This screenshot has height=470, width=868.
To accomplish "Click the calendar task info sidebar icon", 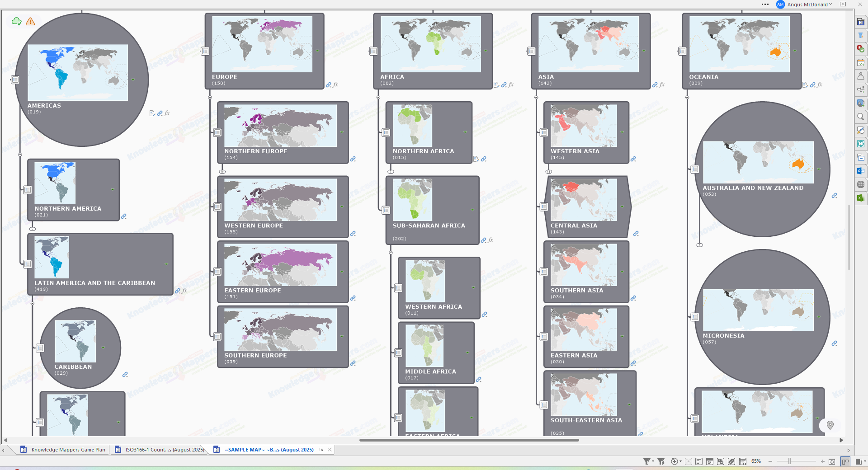I will pyautogui.click(x=860, y=62).
